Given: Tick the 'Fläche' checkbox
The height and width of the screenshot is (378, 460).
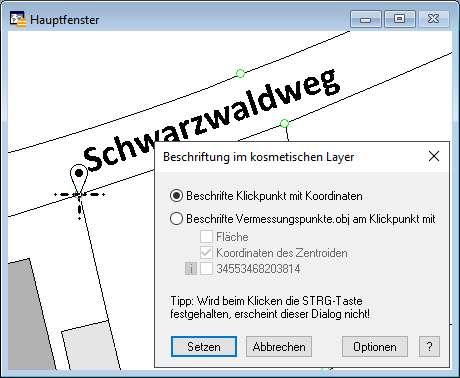Looking at the screenshot, I should click(206, 237).
